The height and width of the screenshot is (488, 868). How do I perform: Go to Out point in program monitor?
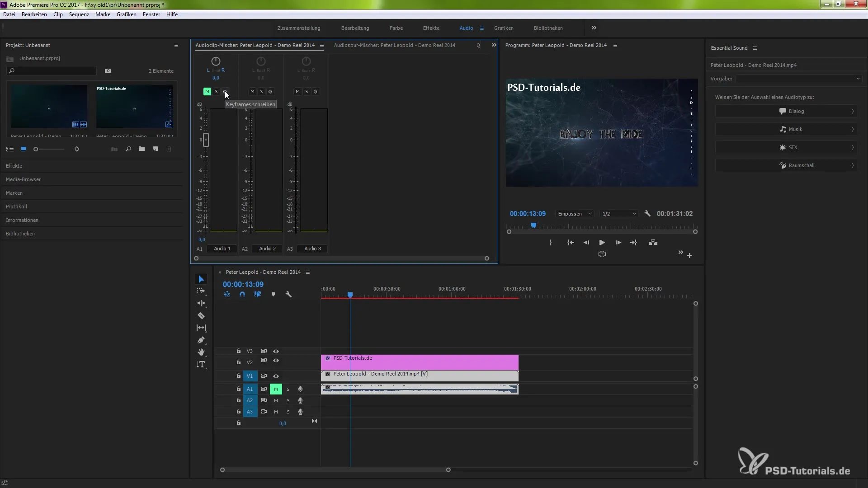click(633, 243)
